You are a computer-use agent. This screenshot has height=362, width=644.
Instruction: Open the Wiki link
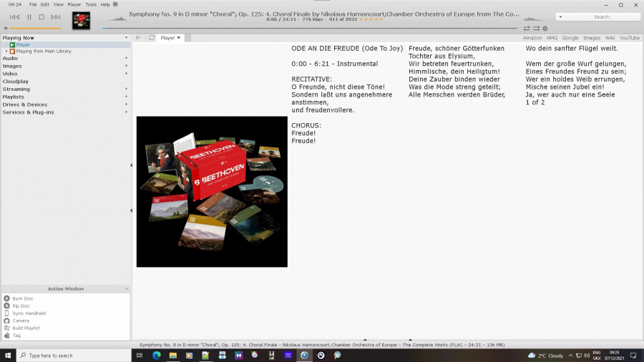(x=610, y=38)
